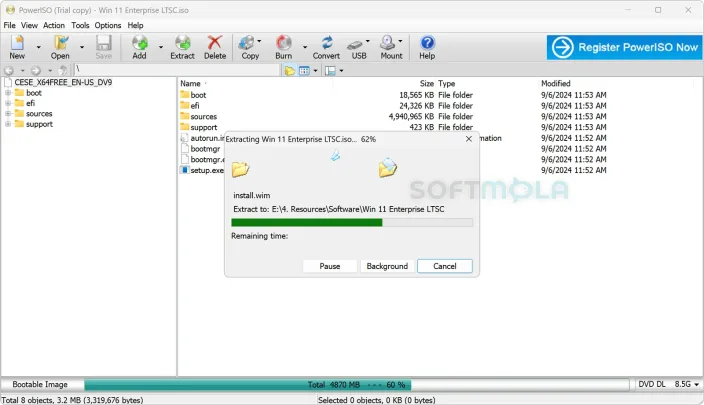Image resolution: width=704 pixels, height=405 pixels.
Task: Click the destination folder icon in dialog
Action: click(x=387, y=168)
